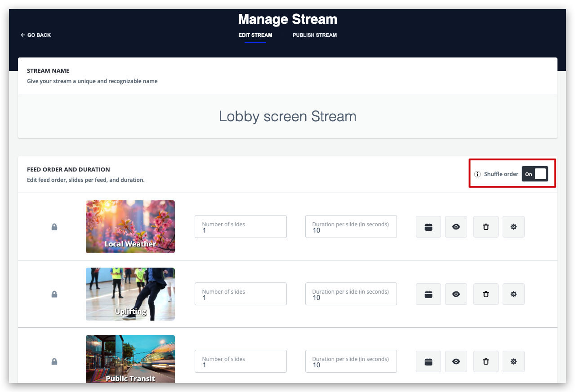Preview Local Weather feed with eye icon
This screenshot has height=392, width=575.
[x=456, y=227]
